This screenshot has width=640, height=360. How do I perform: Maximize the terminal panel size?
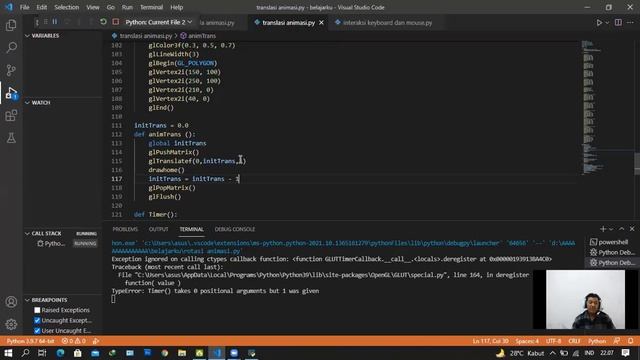pyautogui.click(x=622, y=229)
